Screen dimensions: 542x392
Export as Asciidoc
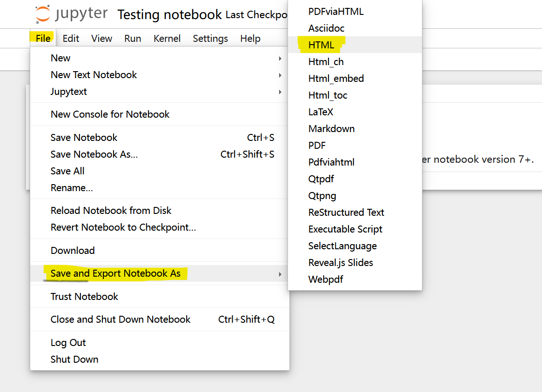(355, 28)
